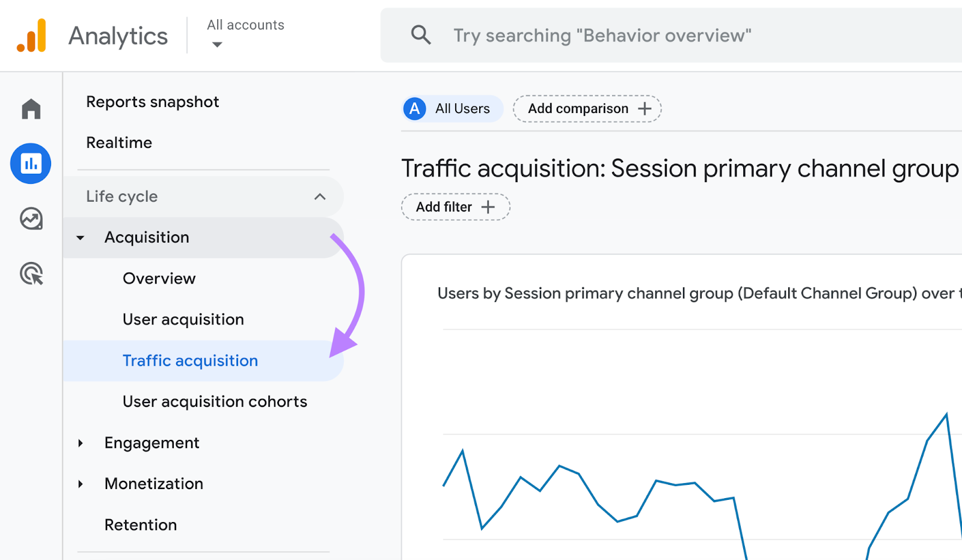Open the Reports snapshot page
This screenshot has width=962, height=560.
point(153,102)
